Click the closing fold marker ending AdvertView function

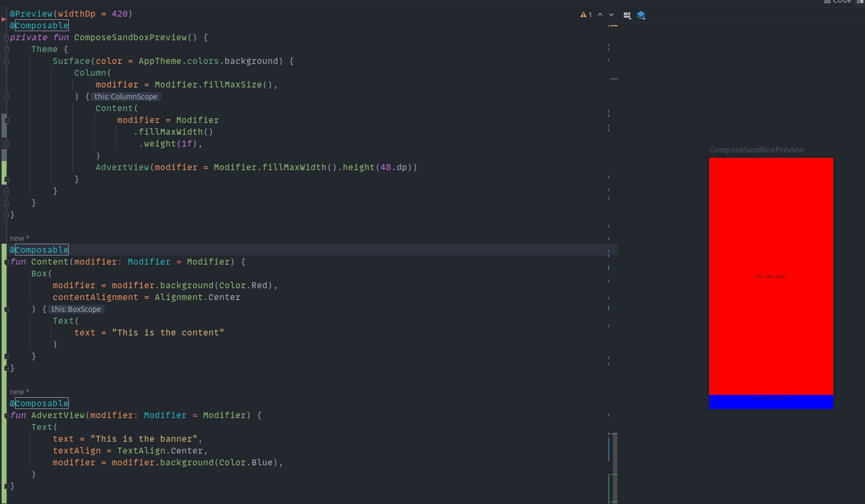point(6,486)
